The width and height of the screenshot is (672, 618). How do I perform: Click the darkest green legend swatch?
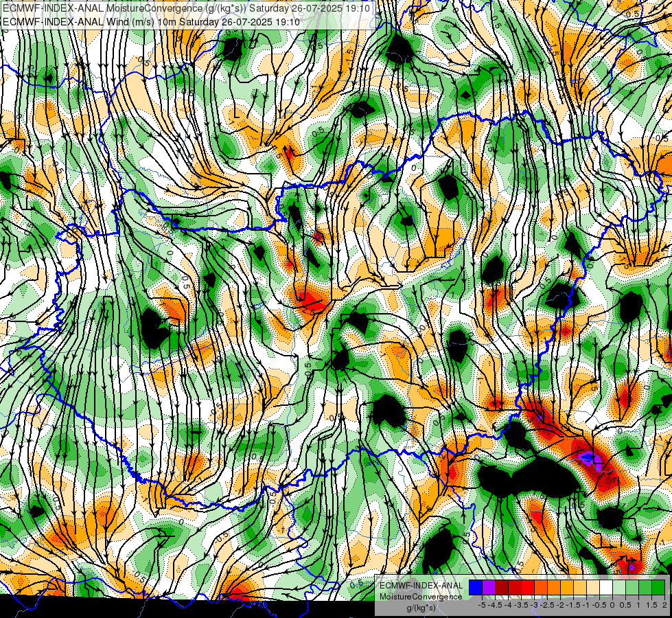(x=658, y=588)
